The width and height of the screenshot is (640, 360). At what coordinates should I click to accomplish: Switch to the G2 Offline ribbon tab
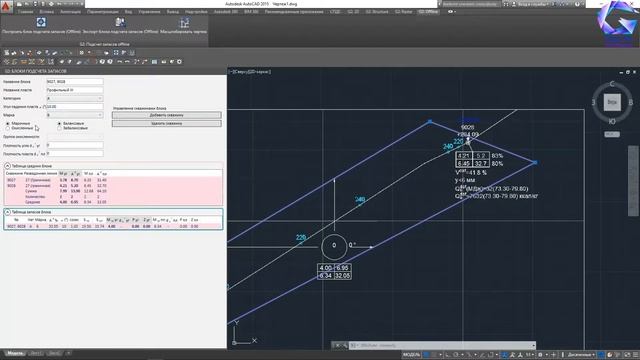428,12
